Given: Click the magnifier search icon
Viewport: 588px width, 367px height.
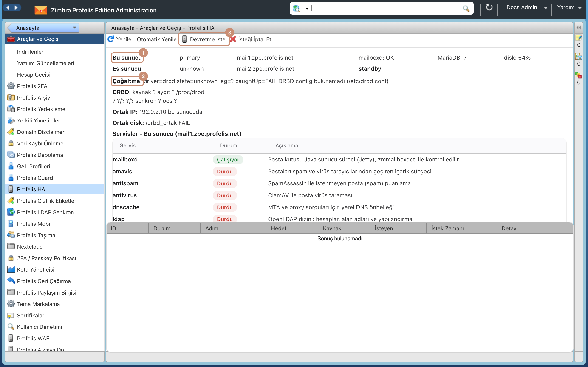Looking at the screenshot, I should pyautogui.click(x=466, y=8).
